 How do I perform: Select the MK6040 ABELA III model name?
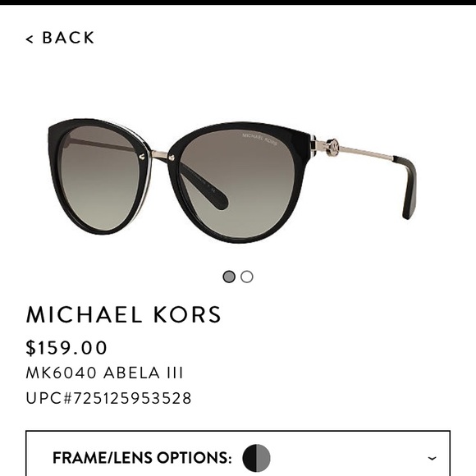click(104, 373)
